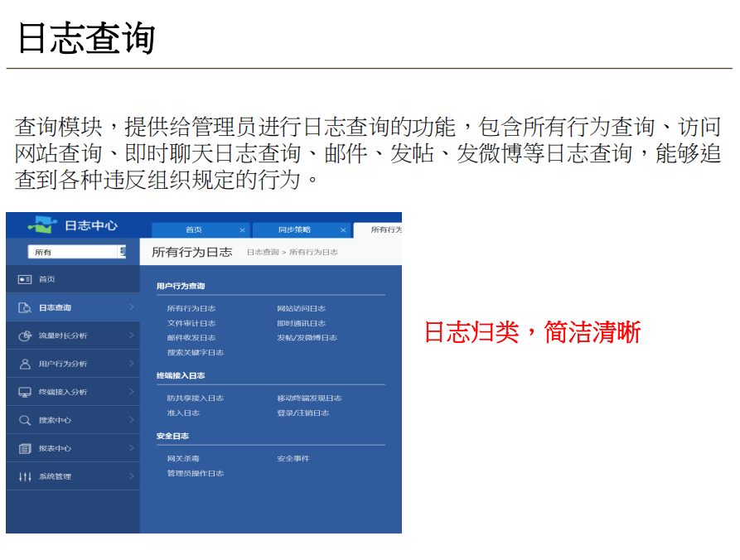
Task: Click the 报表中心 report icon
Action: pos(25,448)
